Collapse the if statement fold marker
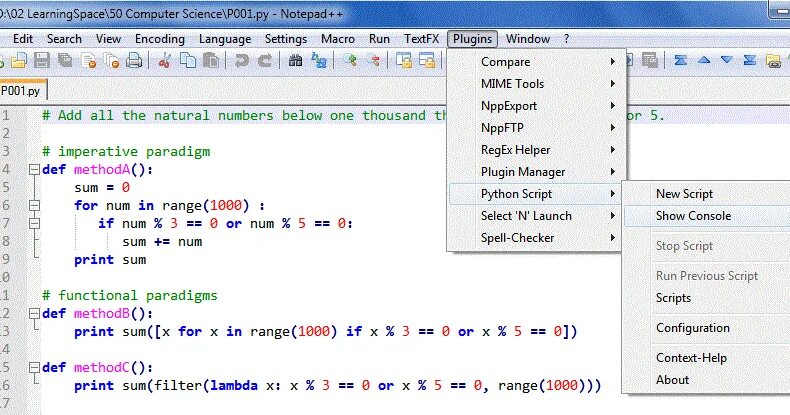Viewport: 790px width, 415px height. tap(34, 224)
